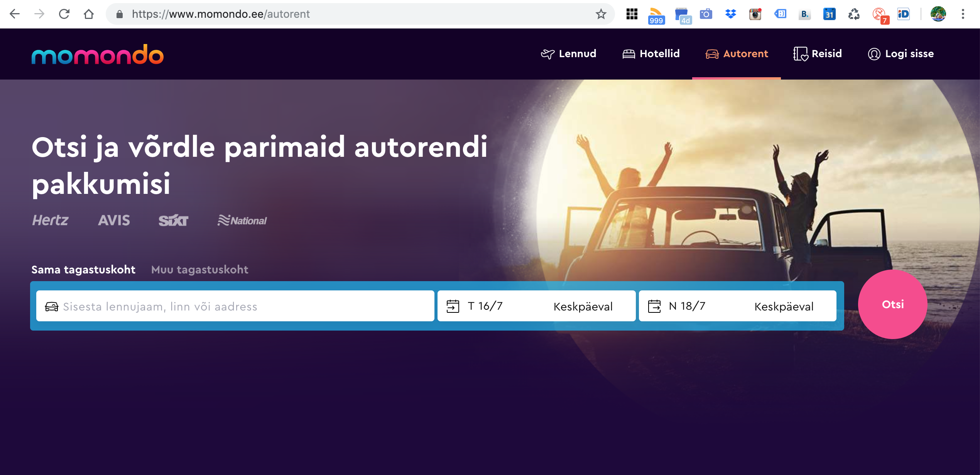Open the Hotellid section

tap(651, 54)
